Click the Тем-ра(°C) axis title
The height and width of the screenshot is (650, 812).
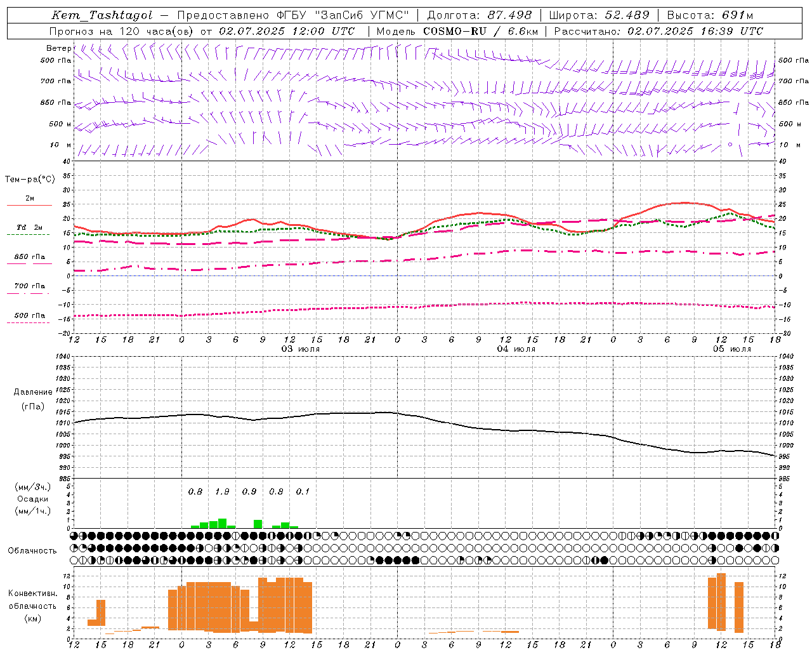point(30,180)
